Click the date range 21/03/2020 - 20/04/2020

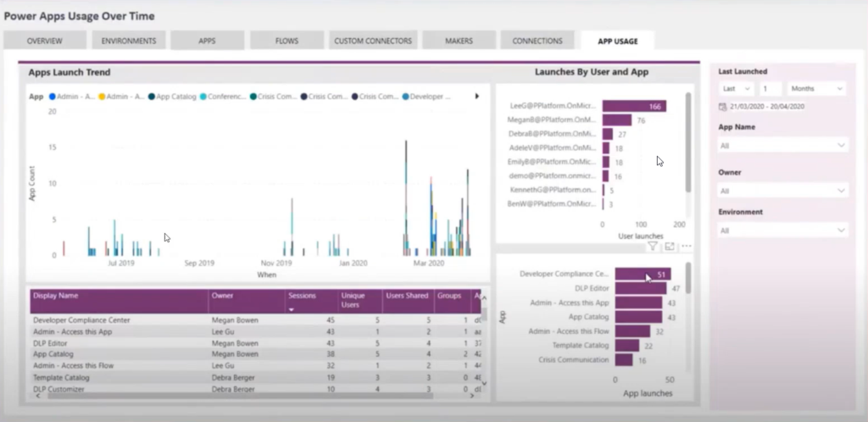pyautogui.click(x=766, y=107)
